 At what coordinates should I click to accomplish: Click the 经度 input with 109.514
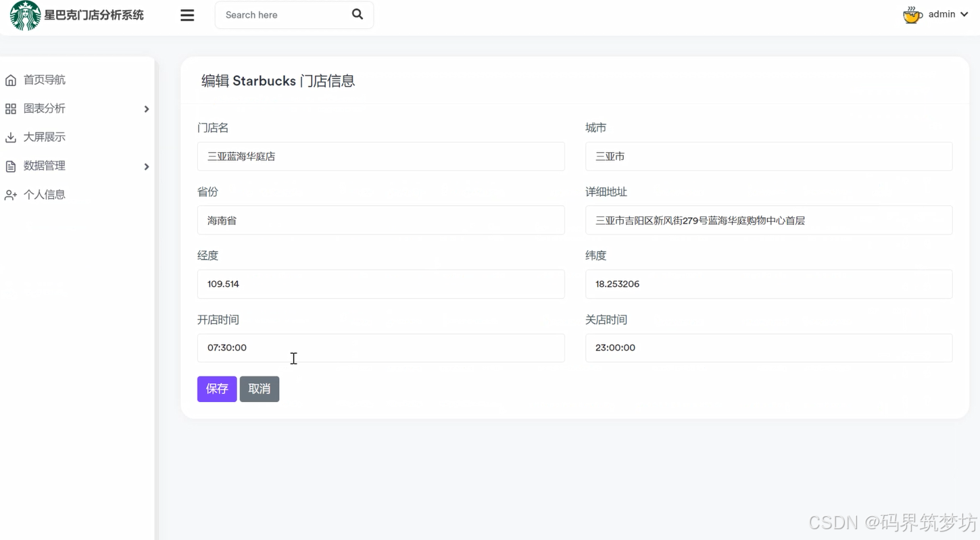click(381, 284)
